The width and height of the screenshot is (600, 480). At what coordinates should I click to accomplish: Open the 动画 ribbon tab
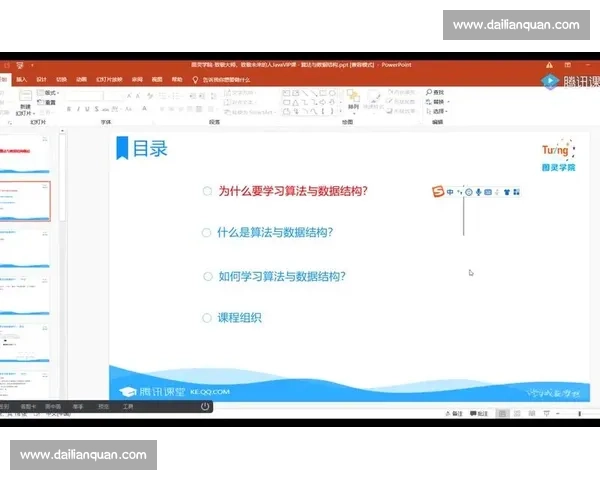tap(81, 80)
